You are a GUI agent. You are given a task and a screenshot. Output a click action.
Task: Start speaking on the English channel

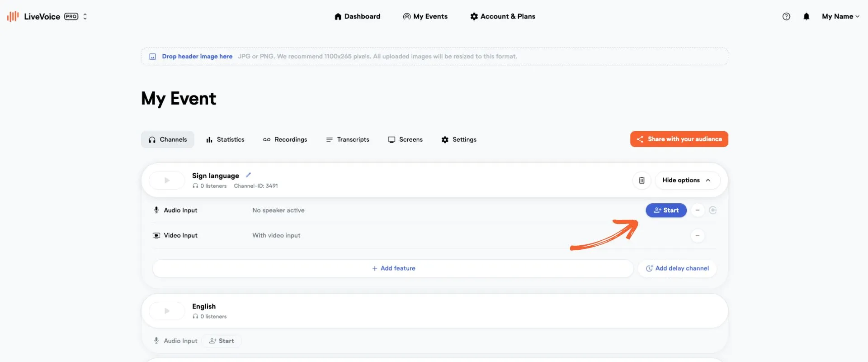(222, 341)
